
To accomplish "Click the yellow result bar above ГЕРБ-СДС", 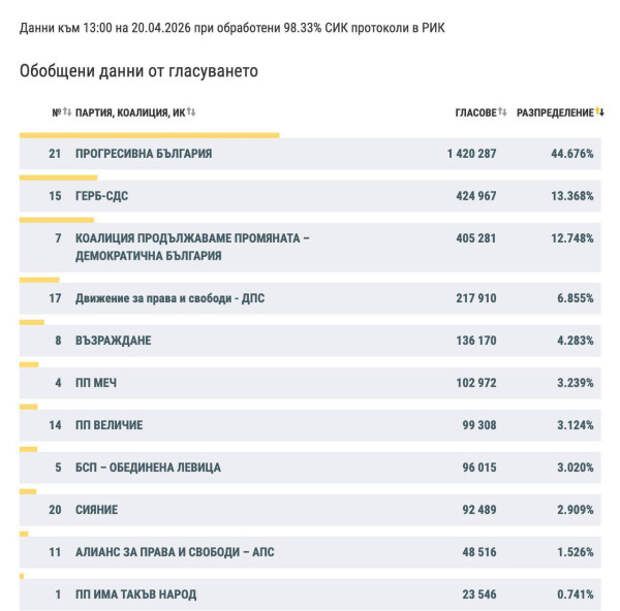I will 59,177.
